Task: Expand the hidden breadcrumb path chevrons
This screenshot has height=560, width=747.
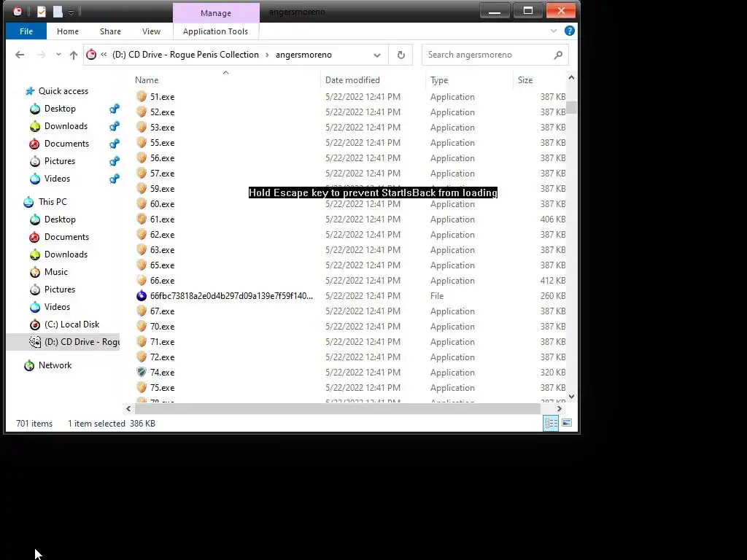Action: (x=104, y=55)
